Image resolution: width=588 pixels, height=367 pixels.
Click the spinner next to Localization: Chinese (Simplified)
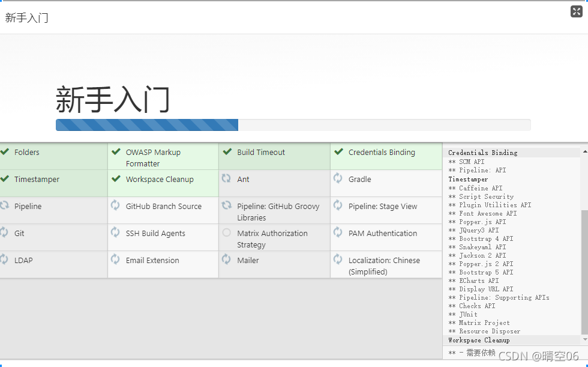tap(338, 259)
